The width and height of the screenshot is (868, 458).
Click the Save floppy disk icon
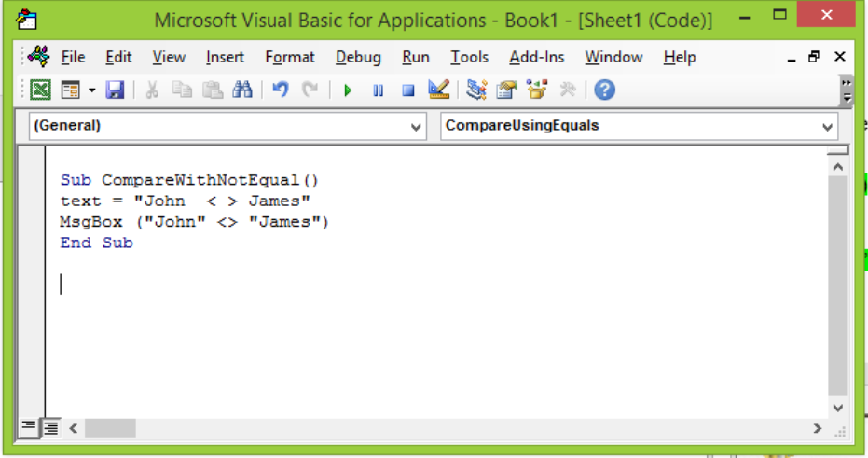115,90
